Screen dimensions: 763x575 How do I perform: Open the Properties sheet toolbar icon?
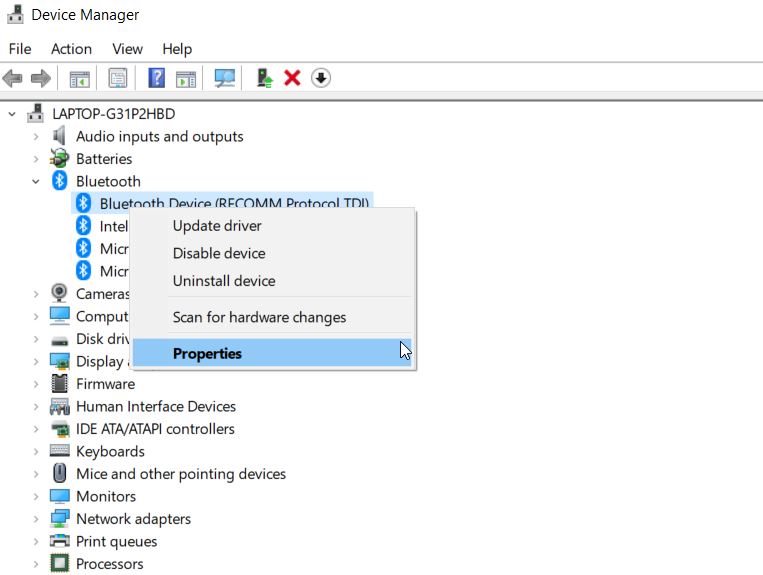118,78
